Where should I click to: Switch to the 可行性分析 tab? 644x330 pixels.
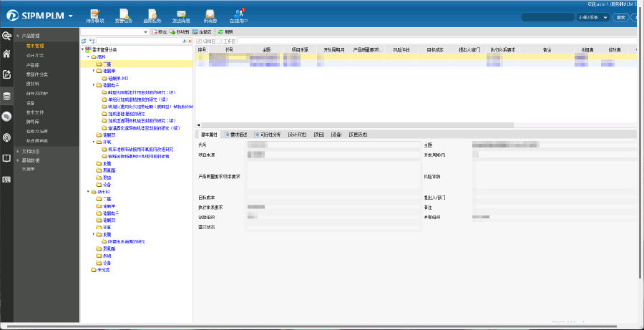[269, 134]
